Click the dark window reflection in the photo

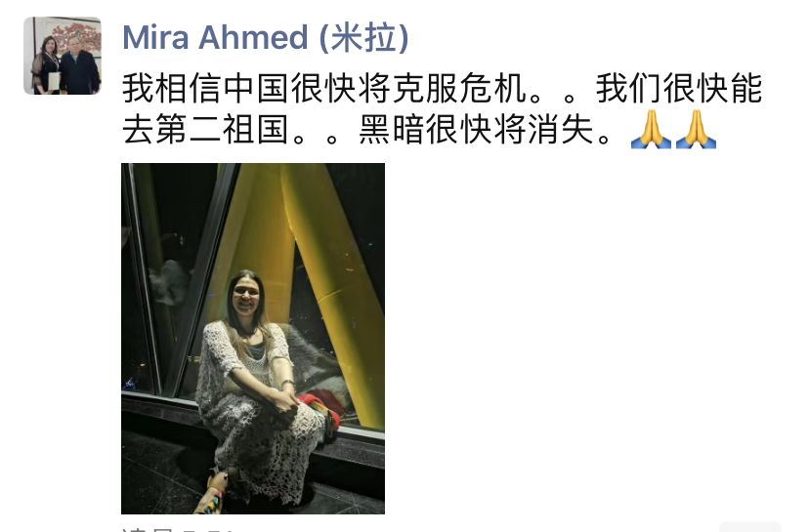click(170, 278)
